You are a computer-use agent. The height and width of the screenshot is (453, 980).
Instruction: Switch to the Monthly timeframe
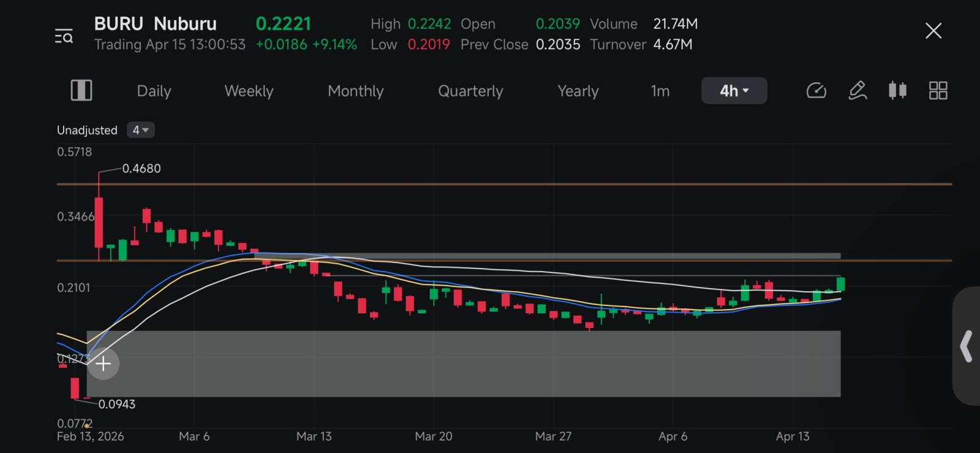coord(355,91)
